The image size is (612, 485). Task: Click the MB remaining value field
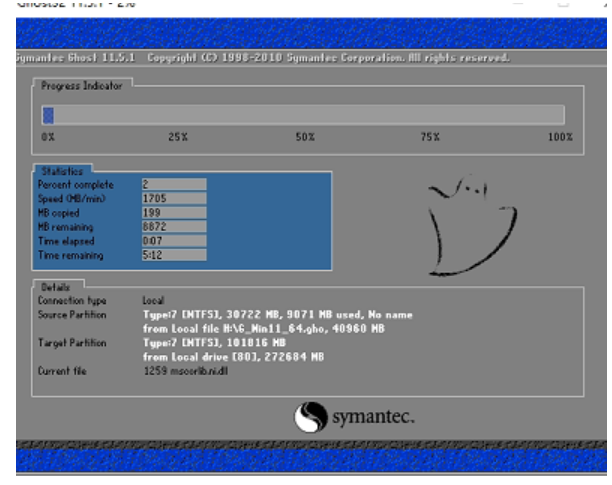coord(174,227)
